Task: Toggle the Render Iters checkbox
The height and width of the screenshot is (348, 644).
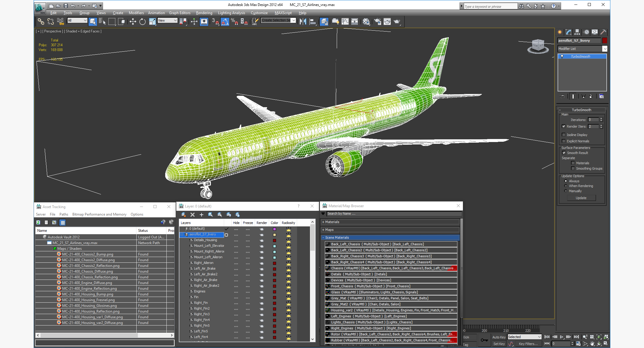Action: pos(563,126)
